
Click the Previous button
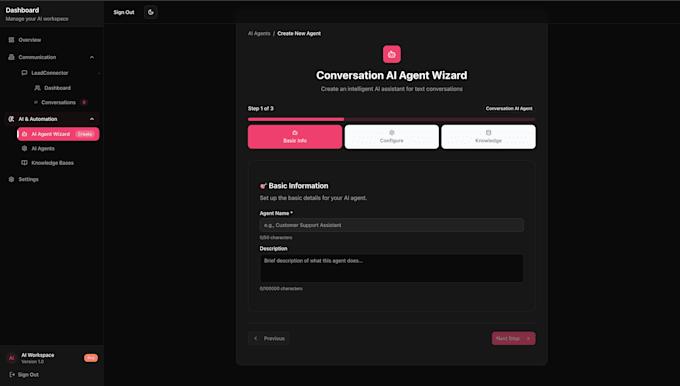(x=269, y=338)
